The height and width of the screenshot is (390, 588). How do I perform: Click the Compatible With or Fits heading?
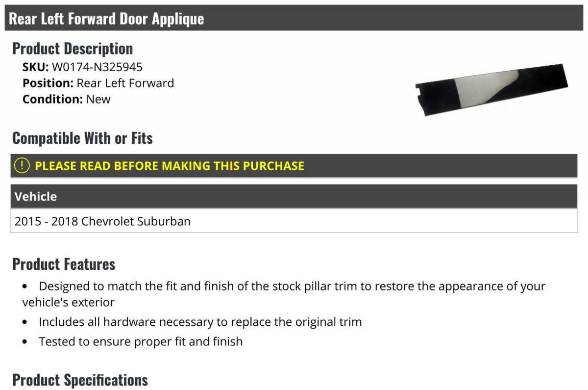pos(82,138)
